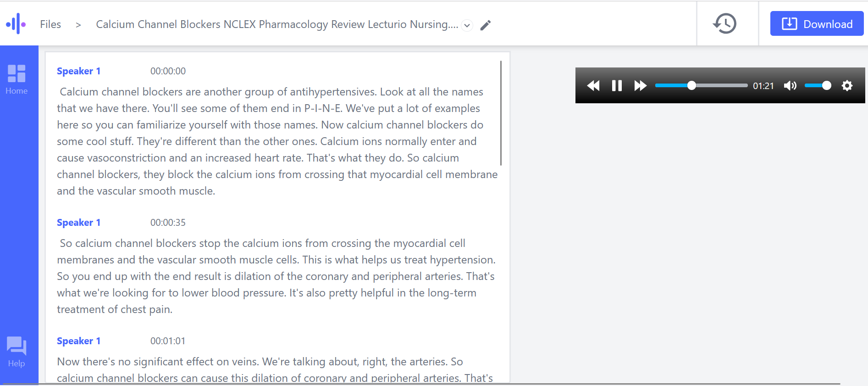The height and width of the screenshot is (386, 868).
Task: Click Speaker 1 label at 00:00:35
Action: pyautogui.click(x=78, y=223)
